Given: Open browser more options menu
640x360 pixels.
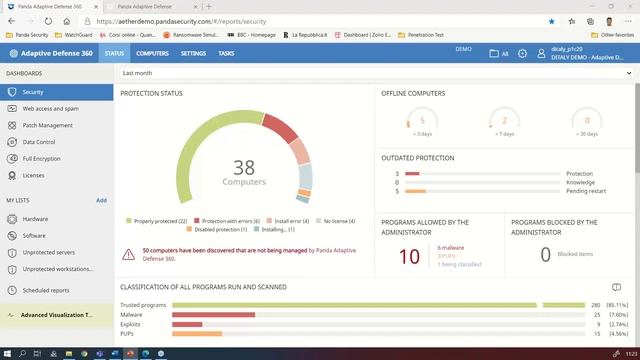Looking at the screenshot, I should [x=628, y=21].
